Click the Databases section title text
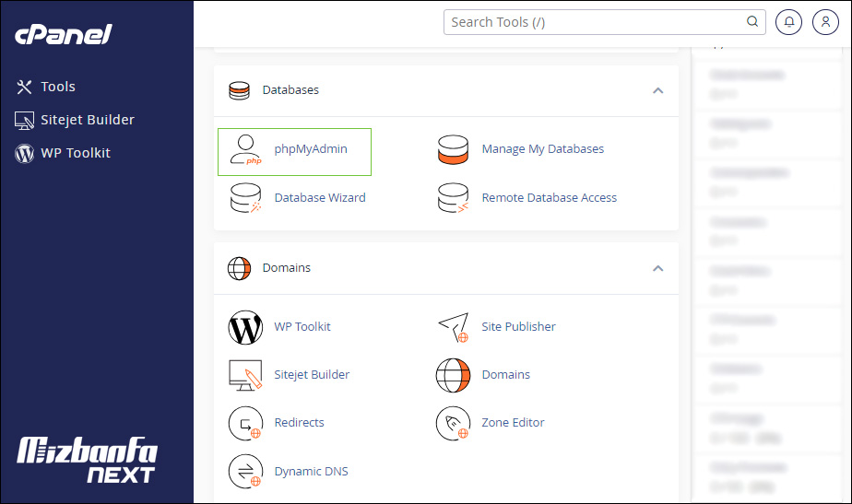The width and height of the screenshot is (852, 504). (290, 90)
